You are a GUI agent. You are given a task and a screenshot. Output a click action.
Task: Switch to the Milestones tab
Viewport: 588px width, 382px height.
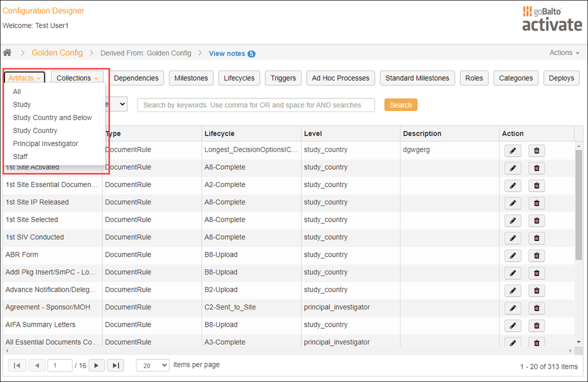click(191, 78)
